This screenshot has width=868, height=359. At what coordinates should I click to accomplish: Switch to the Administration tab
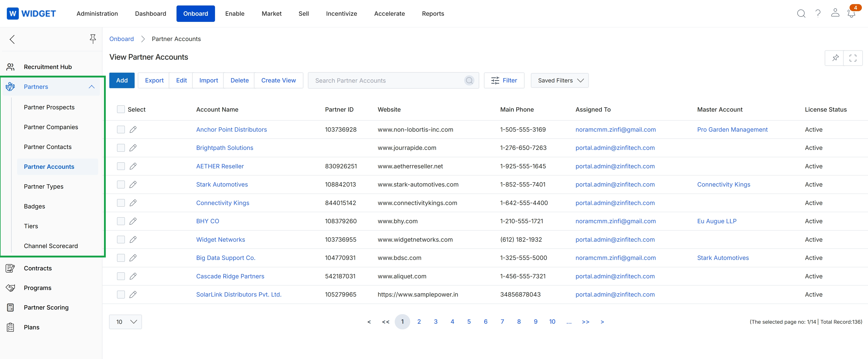[x=97, y=13]
